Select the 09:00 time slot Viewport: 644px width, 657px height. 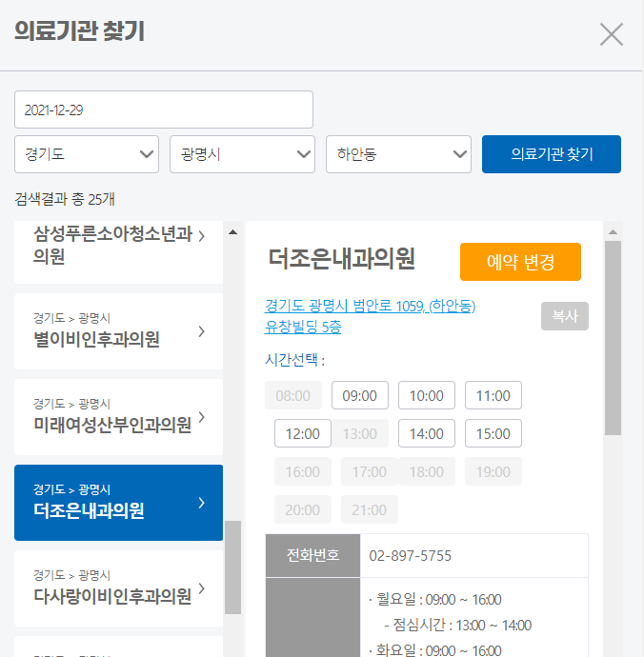[360, 395]
